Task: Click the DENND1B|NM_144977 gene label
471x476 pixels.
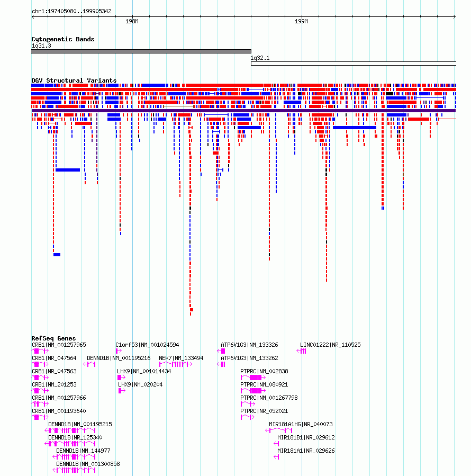Action: click(83, 451)
